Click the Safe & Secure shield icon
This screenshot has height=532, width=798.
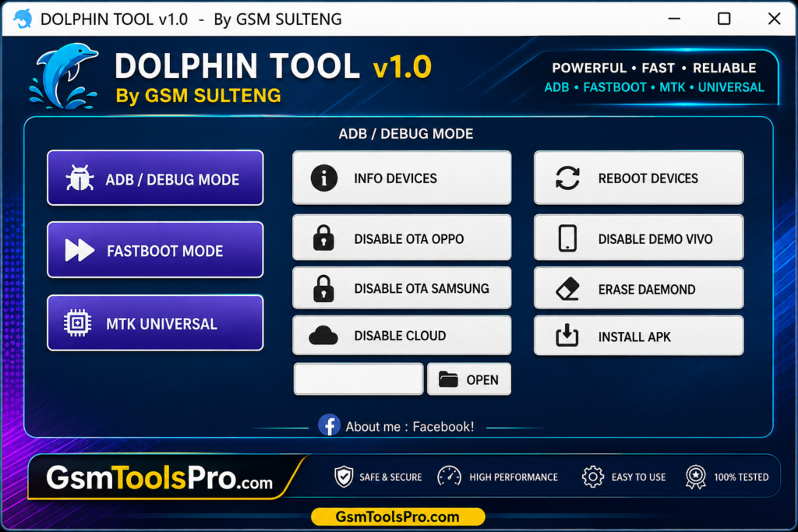pyautogui.click(x=344, y=477)
